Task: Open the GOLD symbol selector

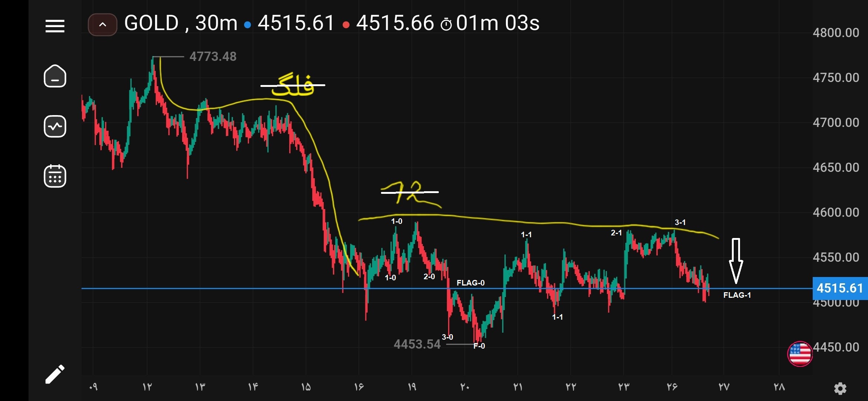Action: click(x=152, y=23)
